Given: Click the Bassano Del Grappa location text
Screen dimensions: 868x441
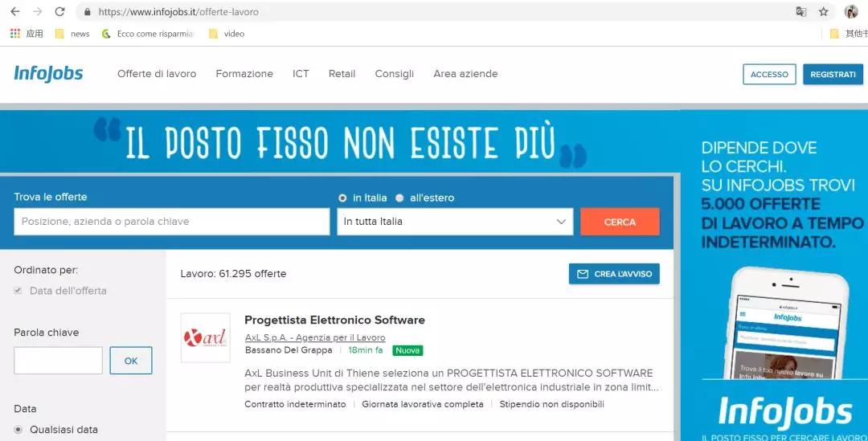Looking at the screenshot, I should 289,350.
